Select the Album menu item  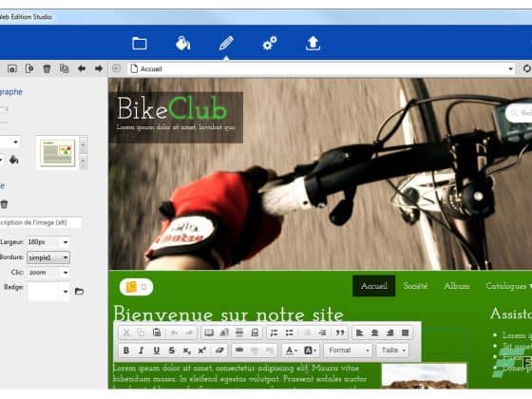click(457, 286)
